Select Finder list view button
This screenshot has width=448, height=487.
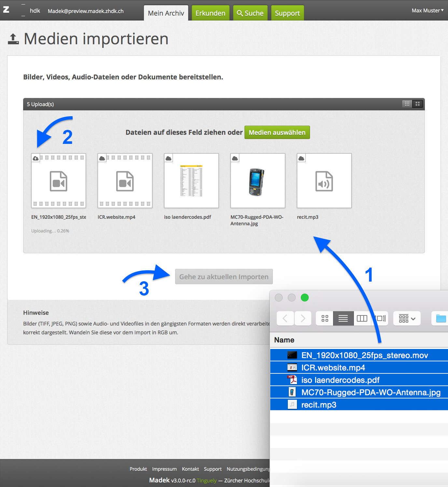pos(343,318)
